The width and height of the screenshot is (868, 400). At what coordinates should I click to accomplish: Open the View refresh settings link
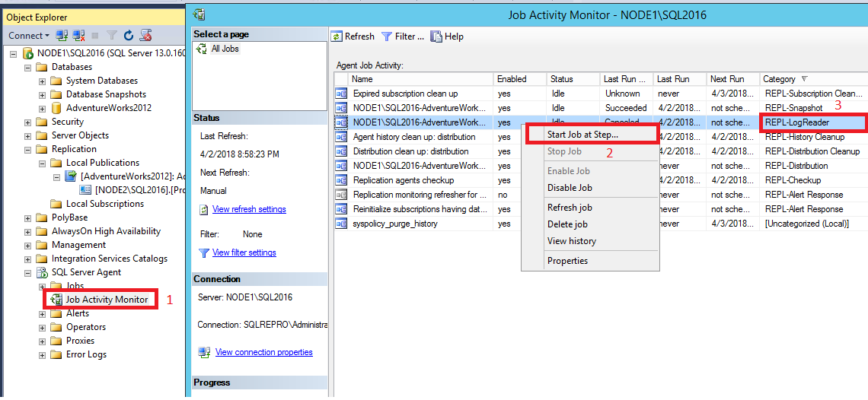coord(249,210)
